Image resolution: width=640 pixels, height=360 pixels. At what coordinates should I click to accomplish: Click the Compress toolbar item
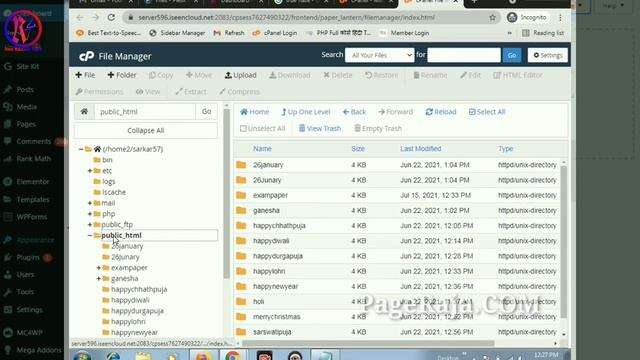tap(239, 92)
